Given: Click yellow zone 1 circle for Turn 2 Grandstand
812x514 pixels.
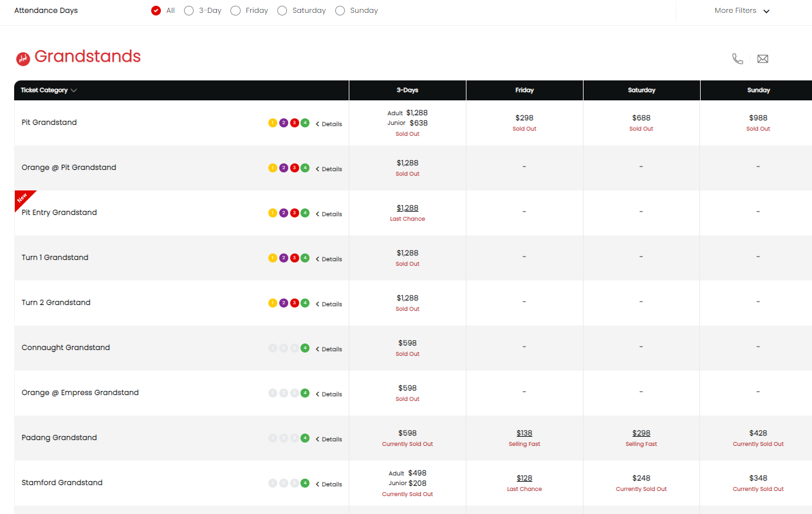Looking at the screenshot, I should click(273, 303).
